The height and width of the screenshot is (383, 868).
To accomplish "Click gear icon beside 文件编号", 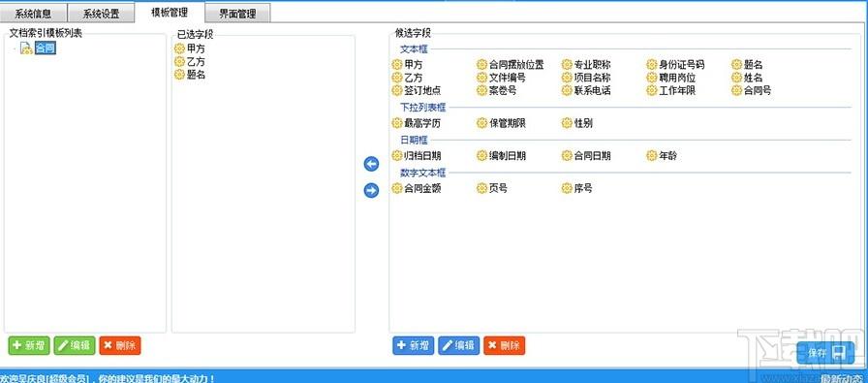I will pyautogui.click(x=481, y=78).
